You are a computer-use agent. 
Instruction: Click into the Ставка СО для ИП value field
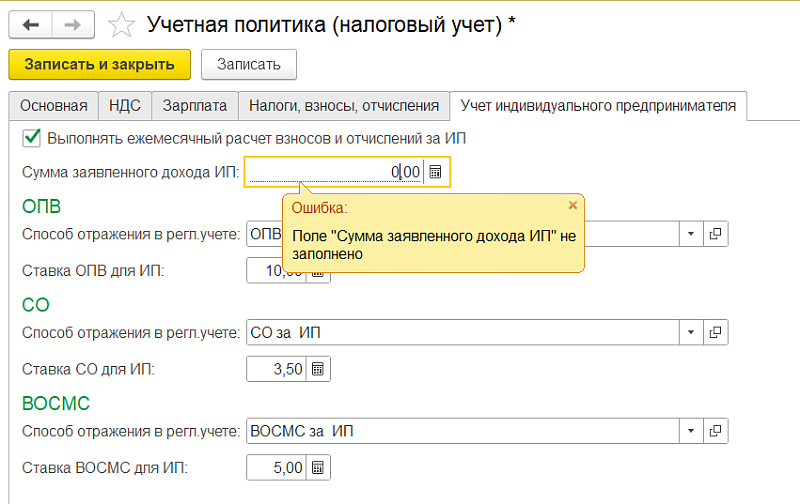point(276,369)
